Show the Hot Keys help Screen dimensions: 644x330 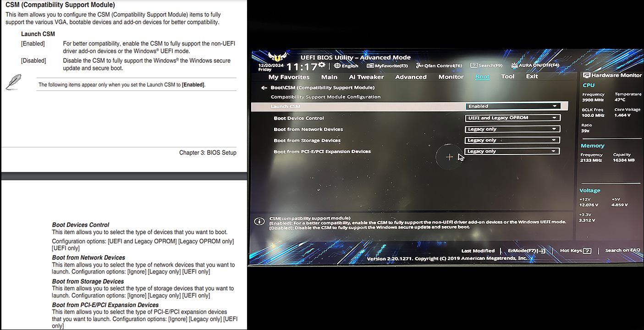click(x=576, y=251)
